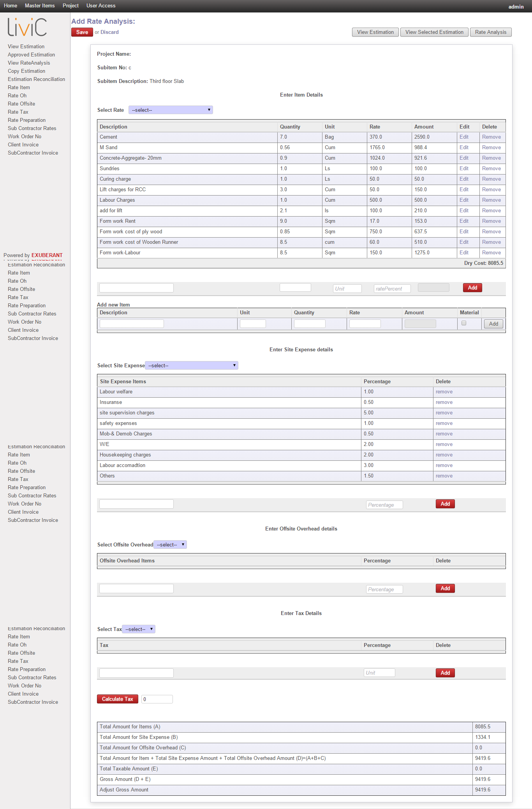Remove the Cement row
Screen dimensions: 532x809
[491, 137]
